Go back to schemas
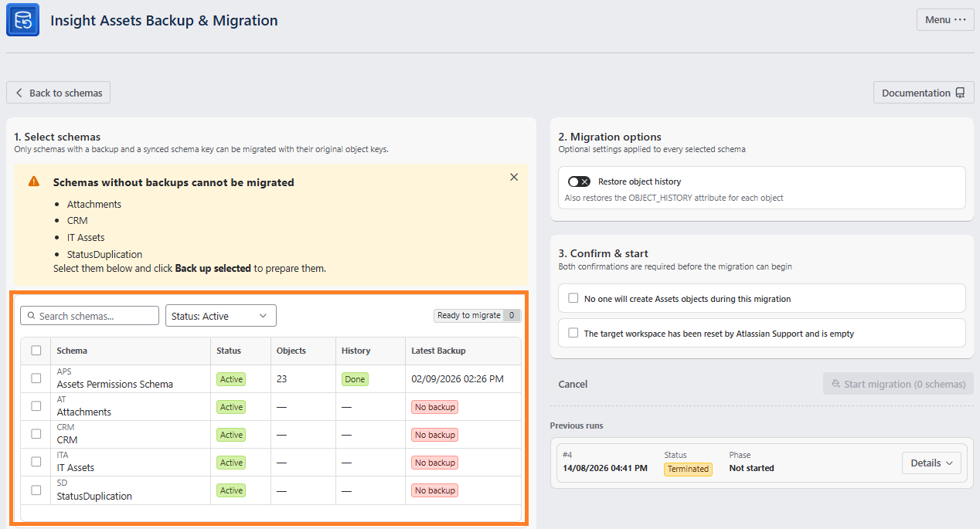This screenshot has width=980, height=529. [59, 93]
